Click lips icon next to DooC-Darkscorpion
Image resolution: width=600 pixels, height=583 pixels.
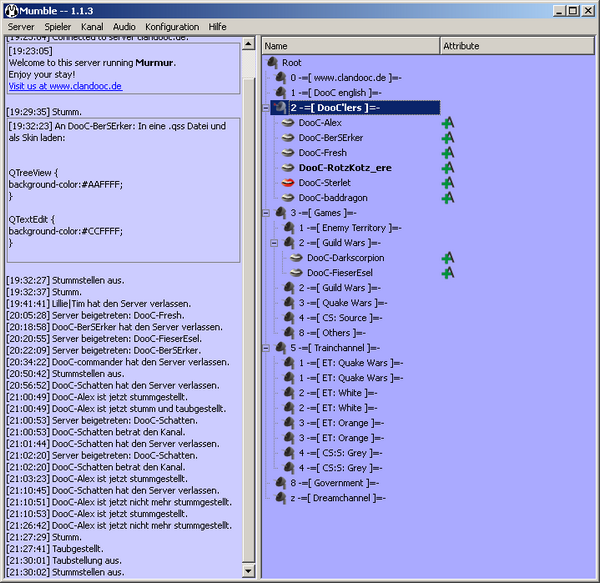[x=296, y=258]
